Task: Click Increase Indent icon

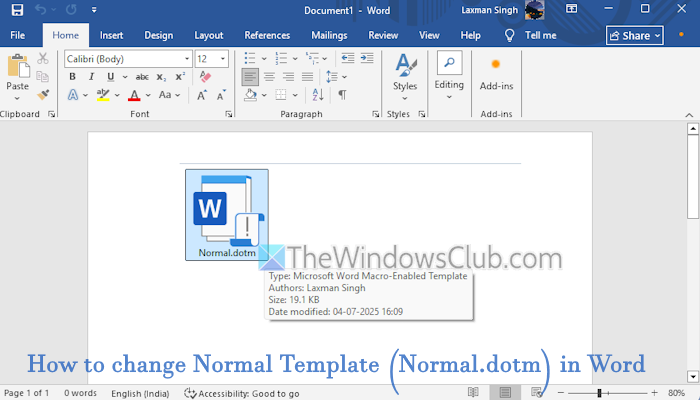Action: [x=367, y=58]
